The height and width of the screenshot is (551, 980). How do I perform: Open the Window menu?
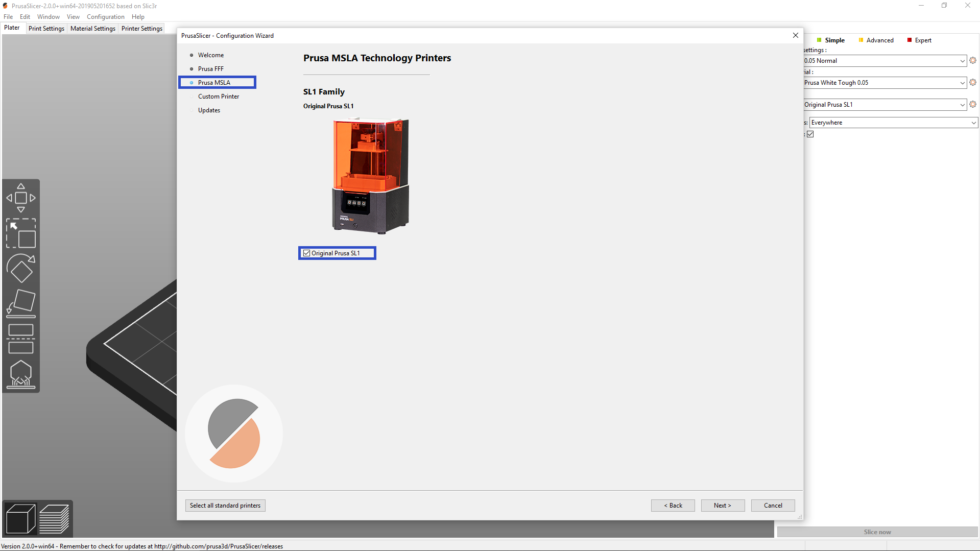tap(49, 17)
